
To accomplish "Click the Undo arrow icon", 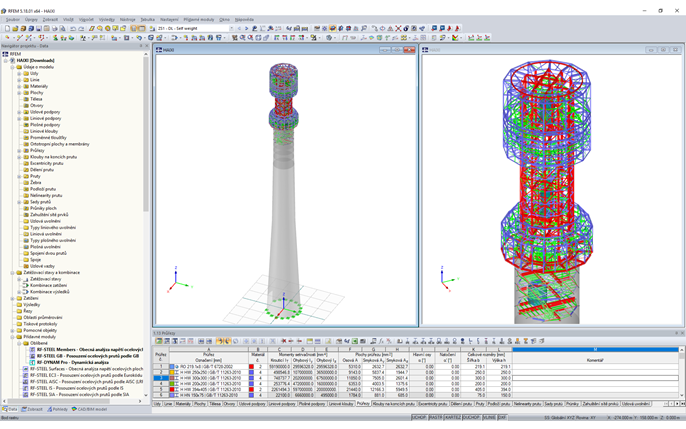I will click(x=73, y=28).
